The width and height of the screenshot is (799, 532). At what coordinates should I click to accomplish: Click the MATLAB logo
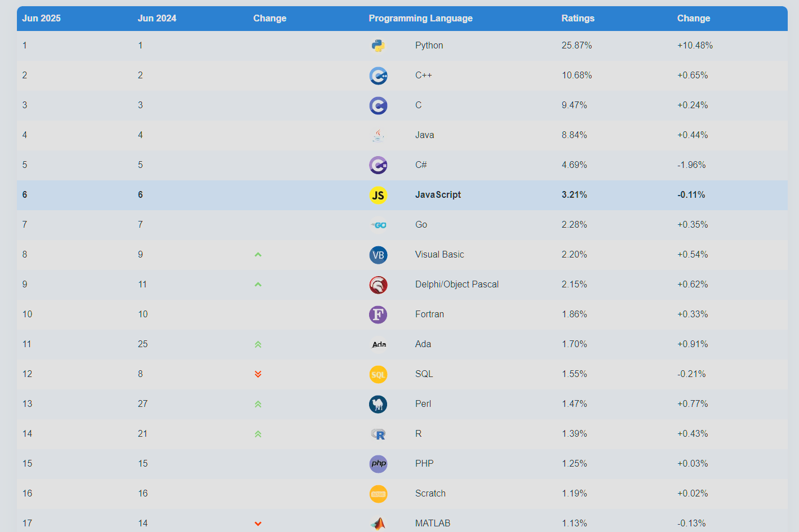click(378, 523)
